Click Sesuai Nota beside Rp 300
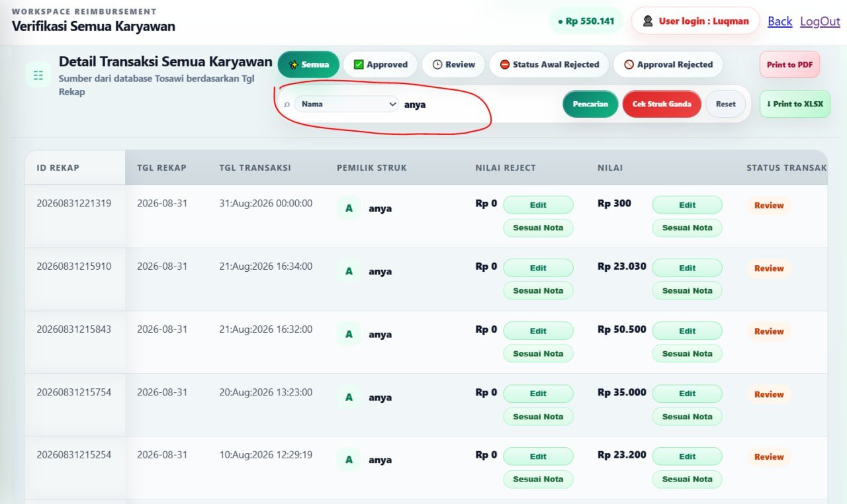 687,228
